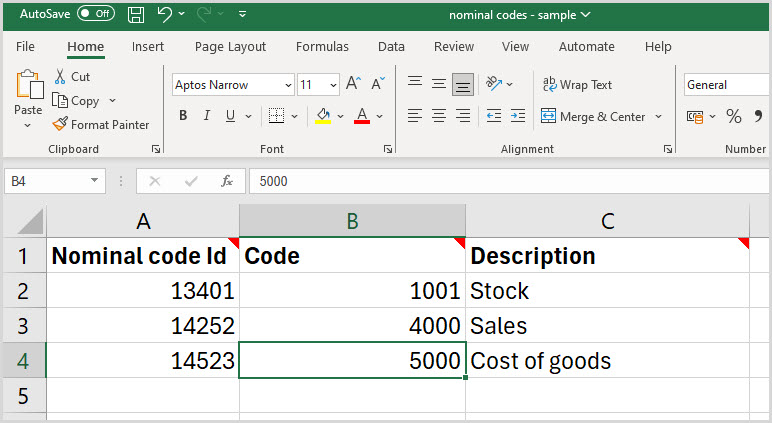Expand the Paste options arrow

(28, 125)
